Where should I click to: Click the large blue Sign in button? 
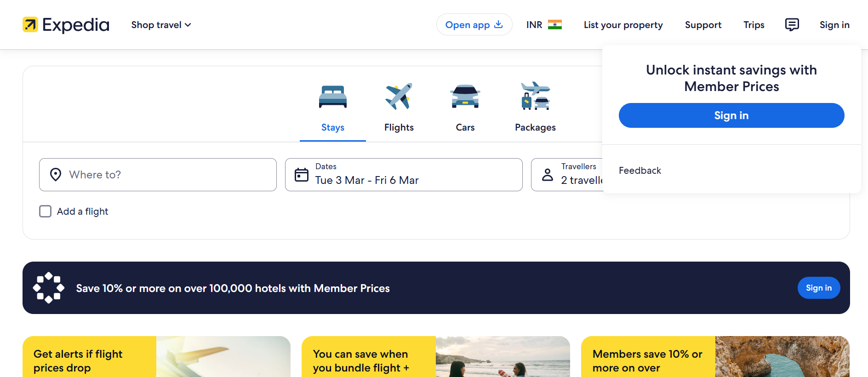(731, 115)
